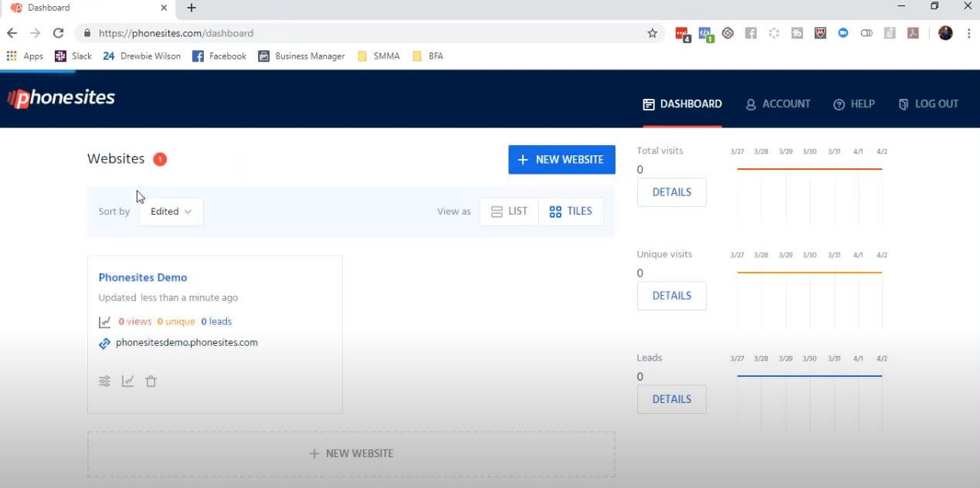This screenshot has width=980, height=488.
Task: Reload the page in browser
Action: pos(58,33)
